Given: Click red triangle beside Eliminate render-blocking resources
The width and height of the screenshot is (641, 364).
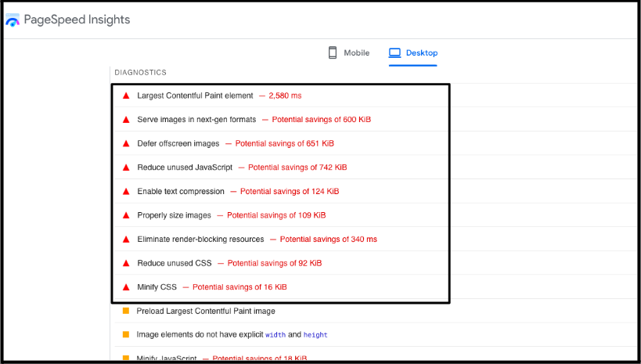Looking at the screenshot, I should point(126,240).
